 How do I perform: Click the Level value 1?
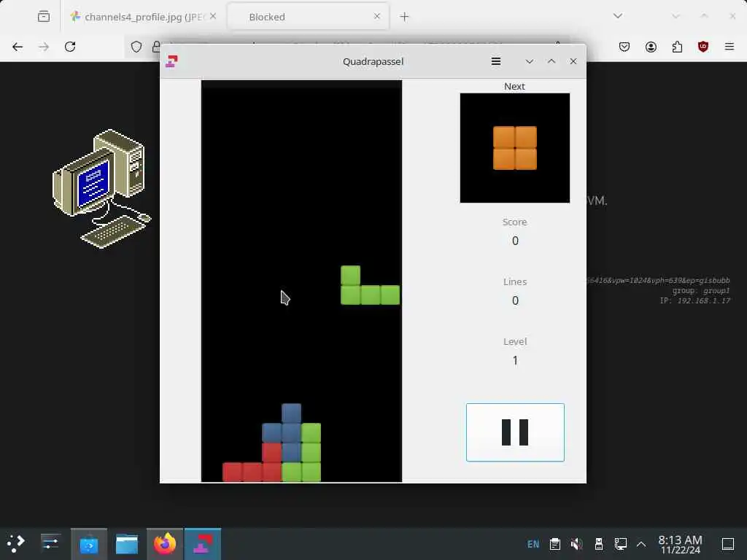coord(515,360)
